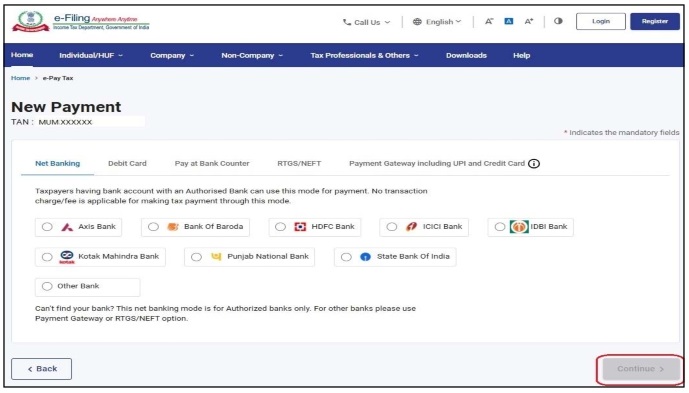Viewport: 689px width, 393px height.
Task: Click the New Payment heading
Action: click(x=66, y=107)
